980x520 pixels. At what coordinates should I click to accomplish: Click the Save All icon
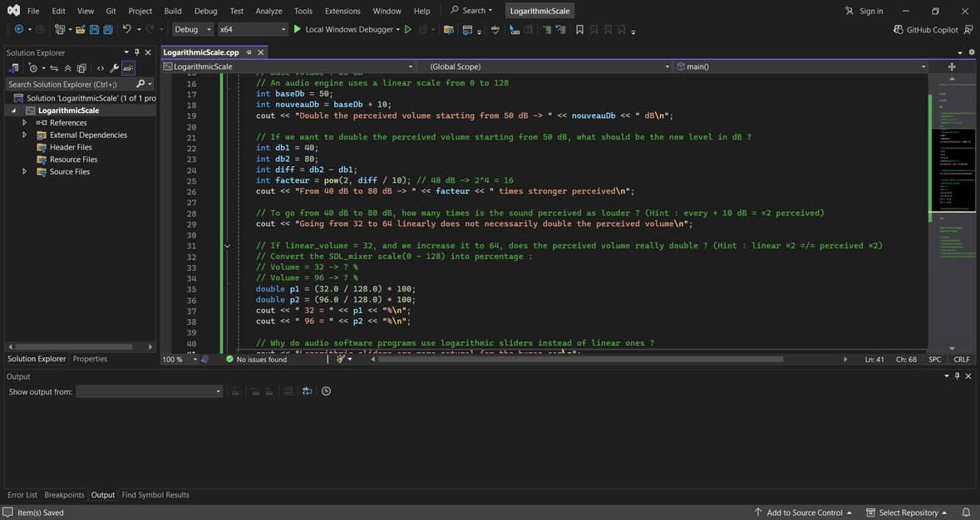pyautogui.click(x=107, y=29)
